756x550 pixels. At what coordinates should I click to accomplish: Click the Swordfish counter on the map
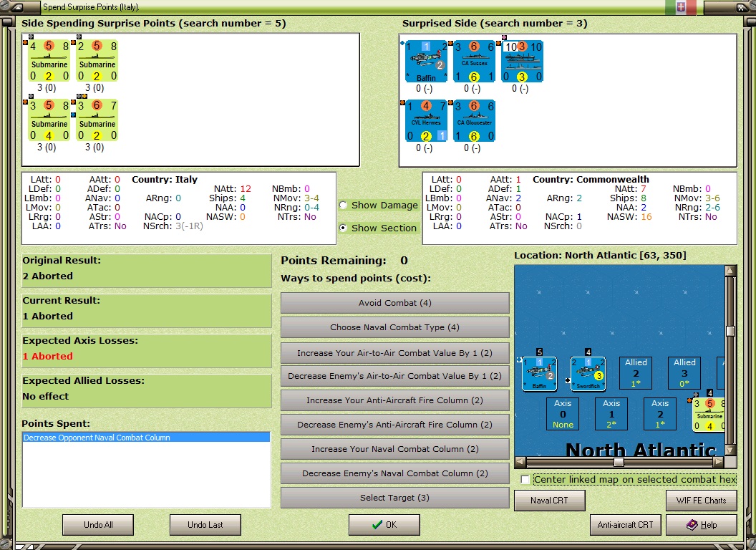[x=588, y=374]
